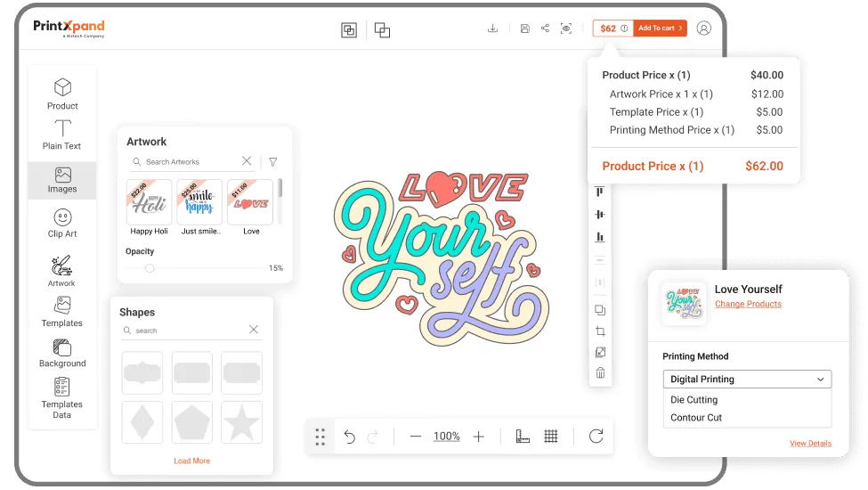
Task: Open the Background settings
Action: point(62,353)
